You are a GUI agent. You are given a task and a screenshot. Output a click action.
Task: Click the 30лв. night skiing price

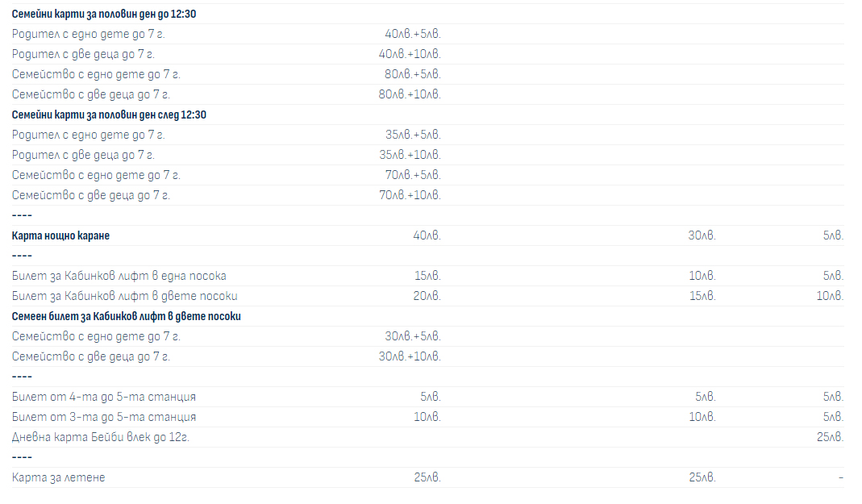(702, 235)
